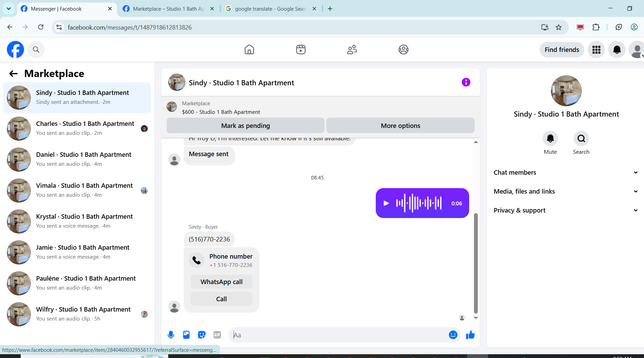
Task: Click the chat scrollbar thumb
Action: click(476, 263)
